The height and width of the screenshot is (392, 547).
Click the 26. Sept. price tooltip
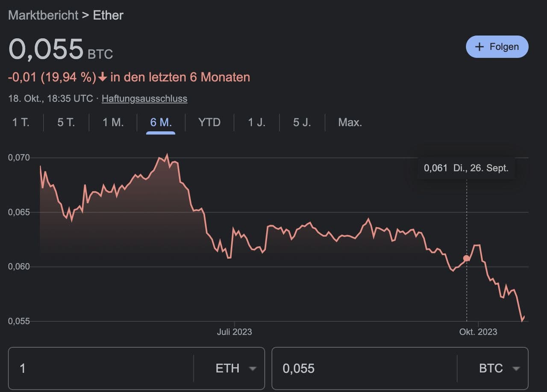466,168
